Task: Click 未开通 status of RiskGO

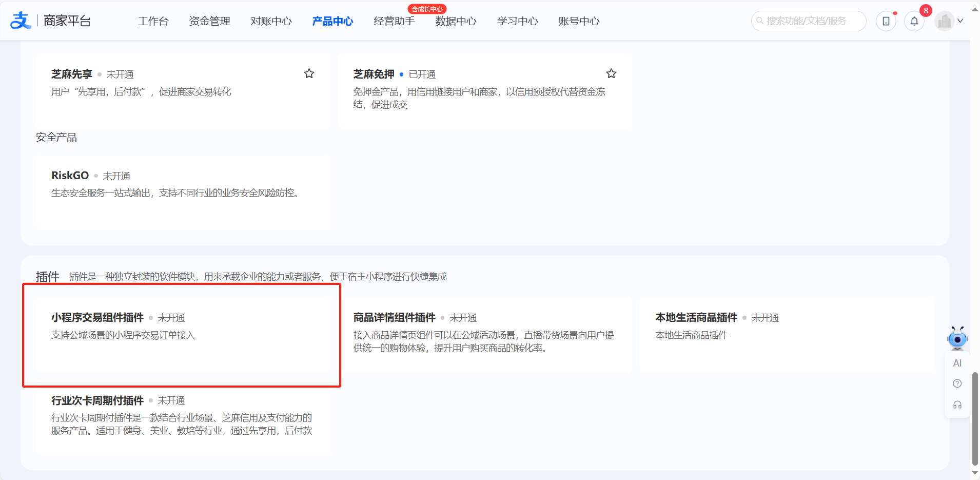Action: [116, 176]
